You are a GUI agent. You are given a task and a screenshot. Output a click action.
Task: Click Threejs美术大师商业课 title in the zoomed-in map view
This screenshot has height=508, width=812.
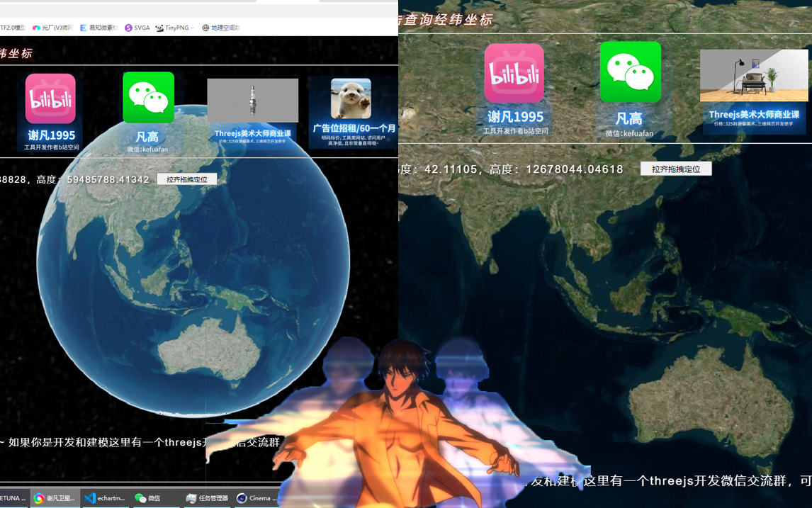[x=754, y=115]
